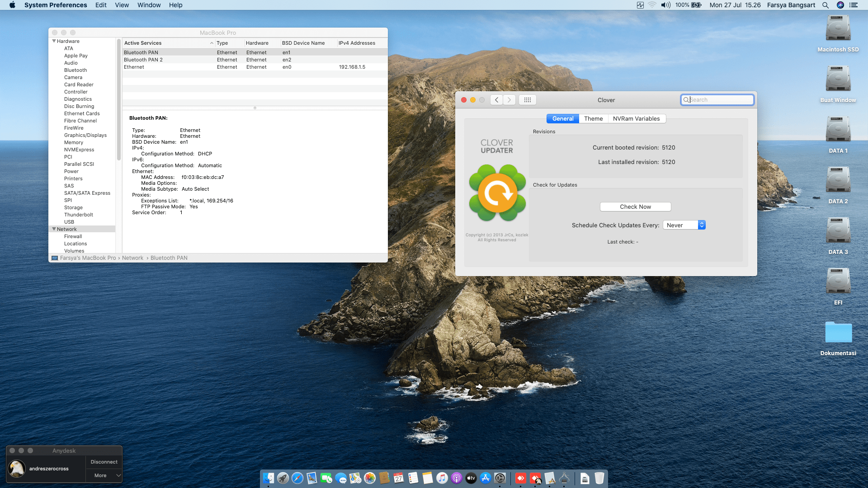Open Notes from the Dock

[428, 478]
